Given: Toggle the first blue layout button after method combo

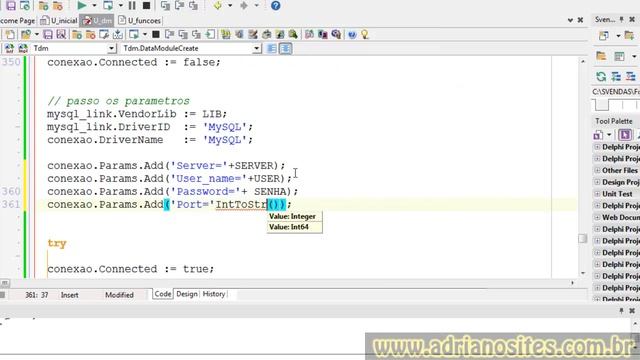Looking at the screenshot, I should coord(271,49).
